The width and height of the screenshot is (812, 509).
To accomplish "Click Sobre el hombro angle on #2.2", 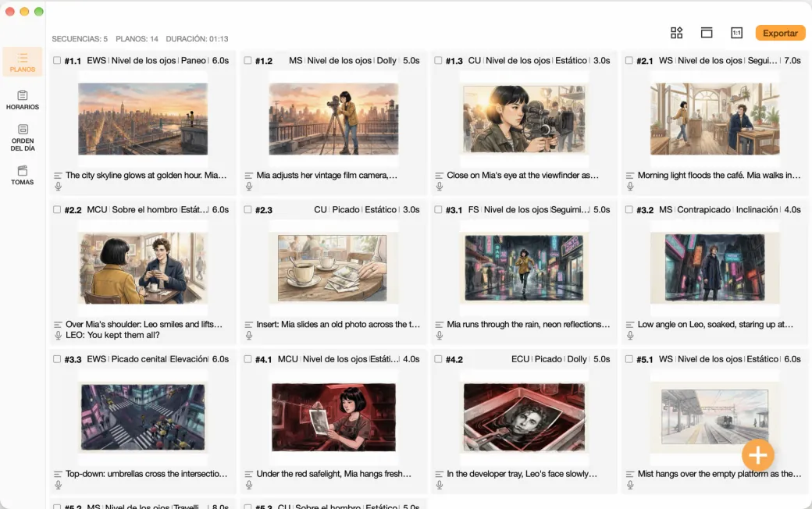I will [144, 210].
